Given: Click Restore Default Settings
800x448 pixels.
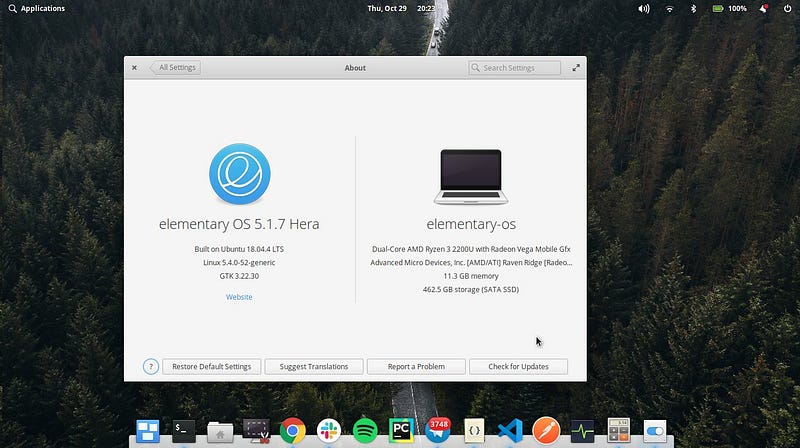Looking at the screenshot, I should click(212, 366).
